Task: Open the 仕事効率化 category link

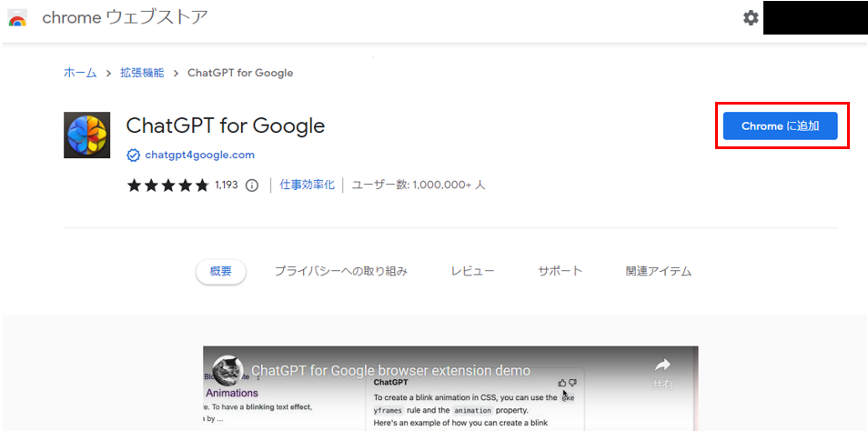Action: click(x=307, y=185)
